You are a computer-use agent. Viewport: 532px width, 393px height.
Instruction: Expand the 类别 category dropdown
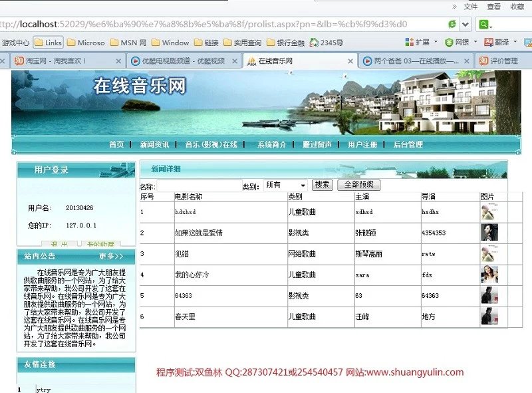(x=285, y=185)
